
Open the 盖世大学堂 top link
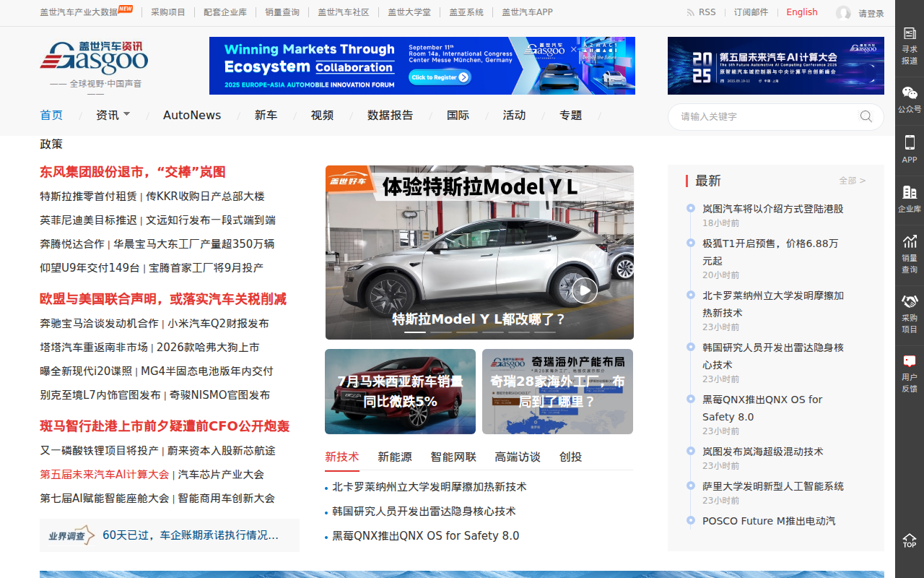(x=409, y=12)
